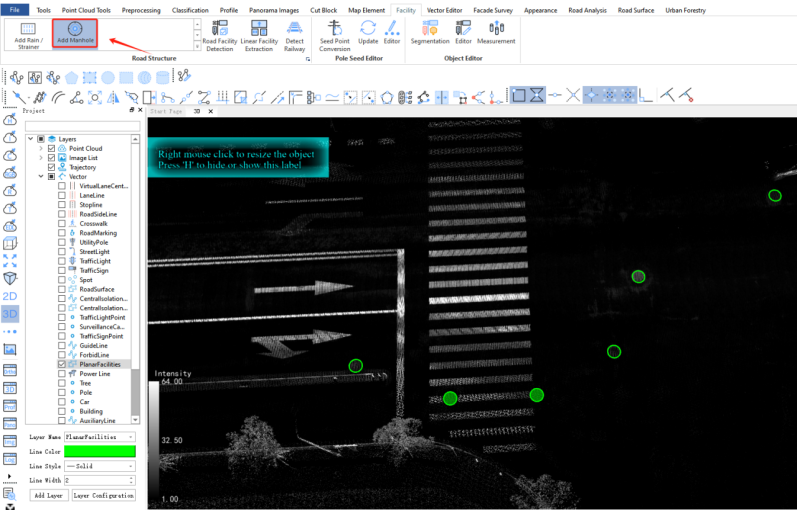The width and height of the screenshot is (798, 511).
Task: Toggle the crossed-lines intersection snap icon
Action: (x=573, y=95)
